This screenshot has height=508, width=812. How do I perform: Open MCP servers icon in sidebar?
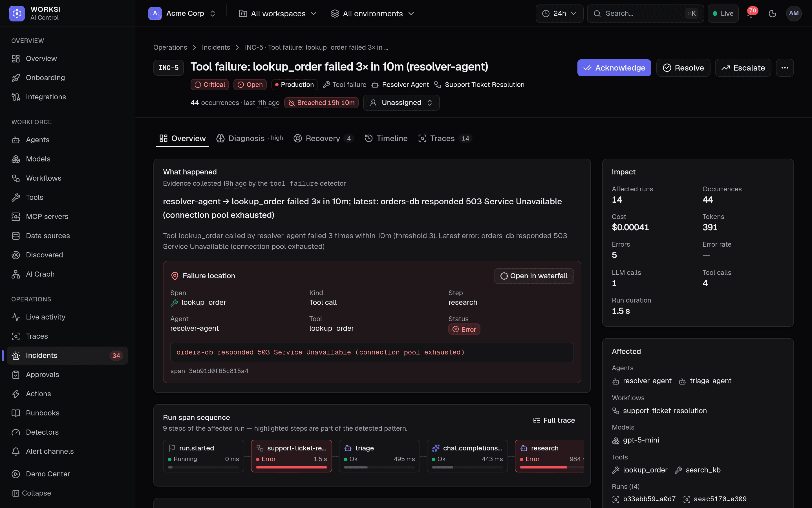pos(16,216)
